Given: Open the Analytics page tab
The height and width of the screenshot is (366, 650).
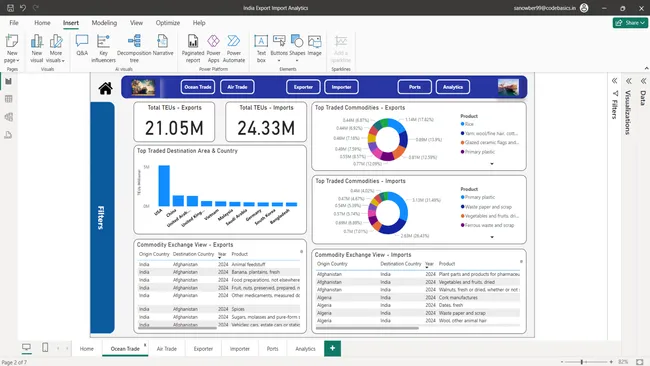Looking at the screenshot, I should coord(306,349).
